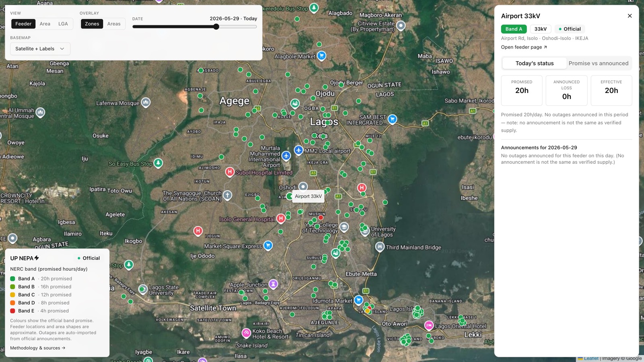Click the University of Lagos marker icon
The width and height of the screenshot is (644, 362).
coord(365,231)
